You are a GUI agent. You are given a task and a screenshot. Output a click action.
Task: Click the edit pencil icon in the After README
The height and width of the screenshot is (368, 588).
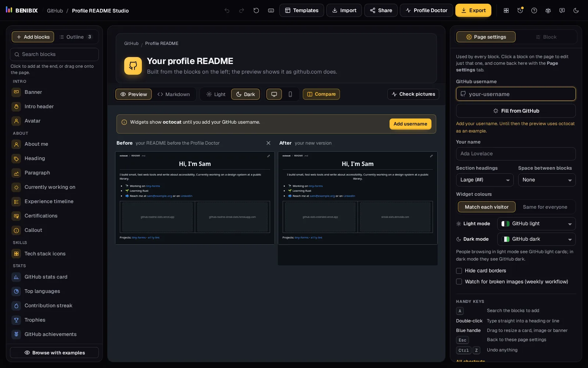[x=431, y=156]
